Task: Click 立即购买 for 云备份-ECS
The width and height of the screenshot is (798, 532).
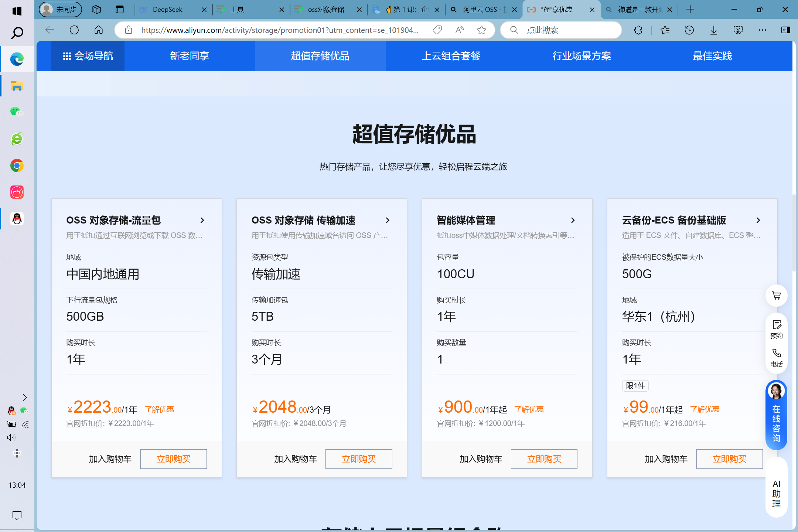Action: (730, 459)
